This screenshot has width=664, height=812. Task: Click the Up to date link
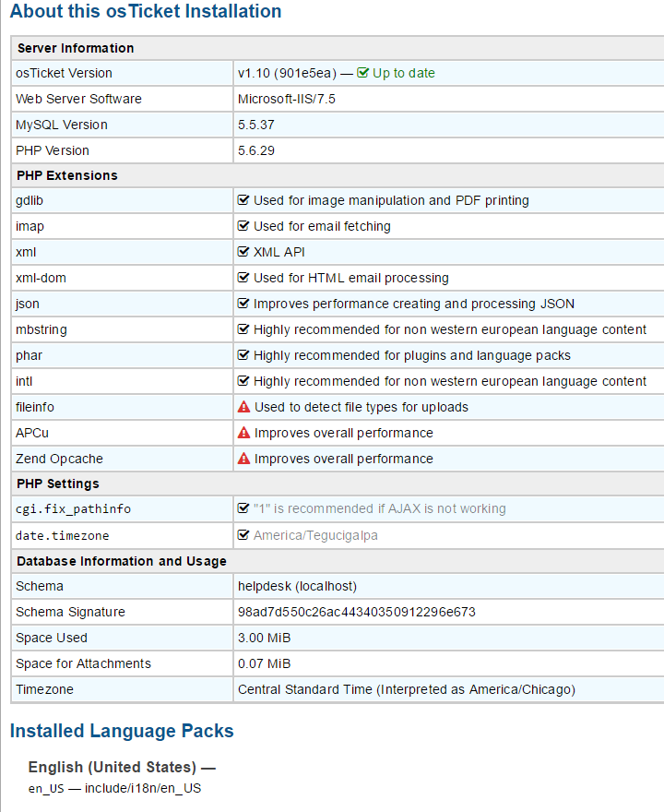[x=404, y=73]
